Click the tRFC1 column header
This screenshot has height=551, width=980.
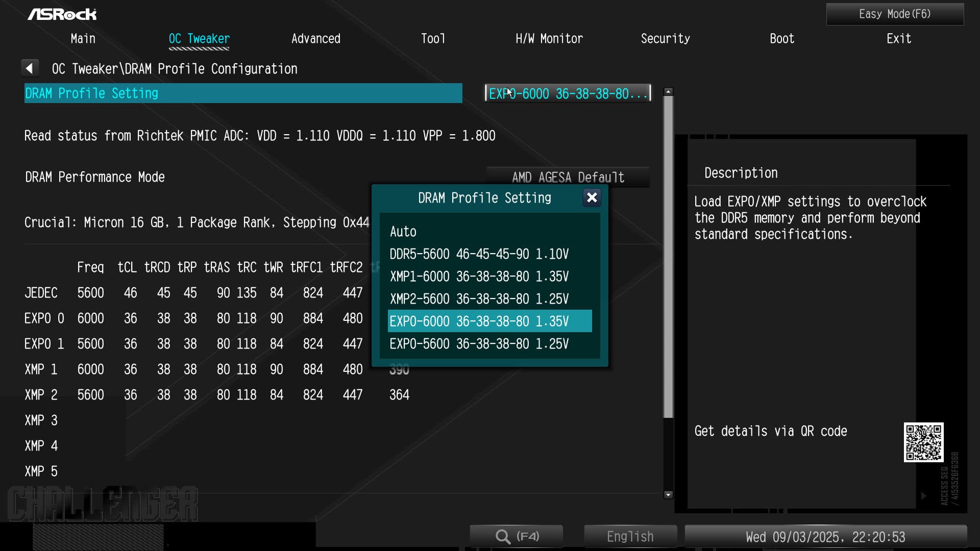pyautogui.click(x=306, y=267)
